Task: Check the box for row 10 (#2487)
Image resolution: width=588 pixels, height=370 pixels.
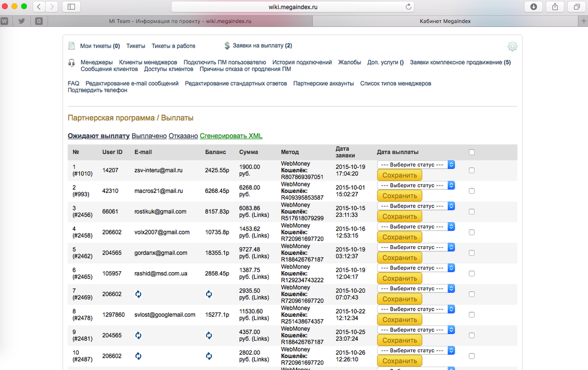Action: [x=471, y=356]
